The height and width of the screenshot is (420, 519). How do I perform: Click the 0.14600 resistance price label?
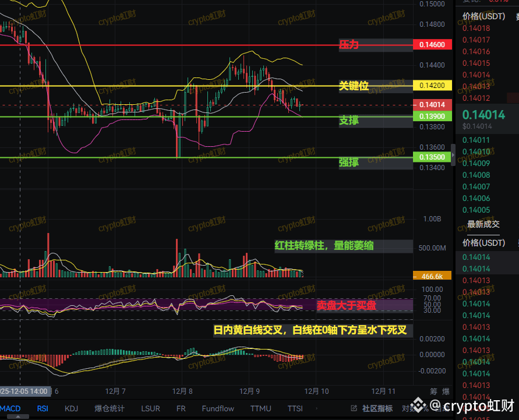(x=432, y=45)
